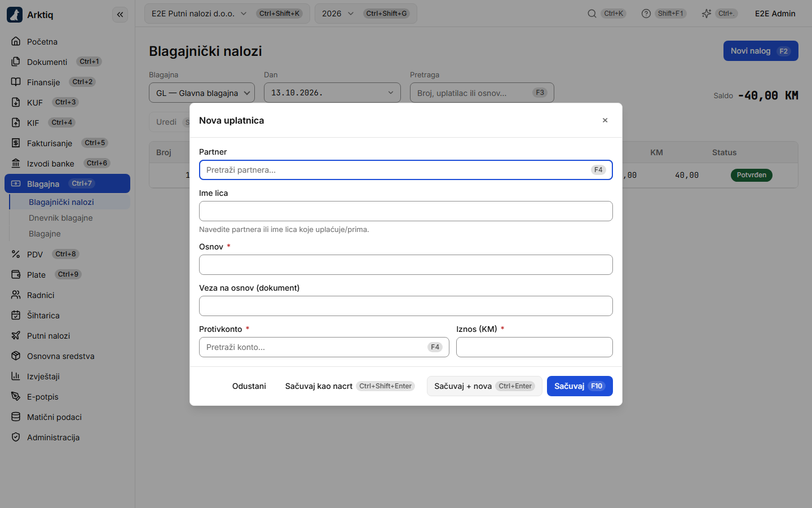The image size is (812, 508).
Task: Focus the Ime lica field
Action: click(x=406, y=211)
